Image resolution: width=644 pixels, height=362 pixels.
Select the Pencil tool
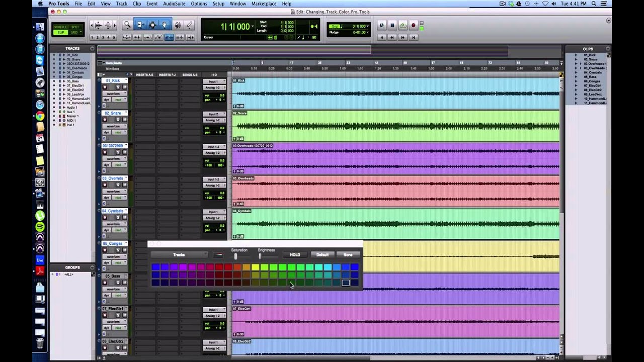point(189,25)
